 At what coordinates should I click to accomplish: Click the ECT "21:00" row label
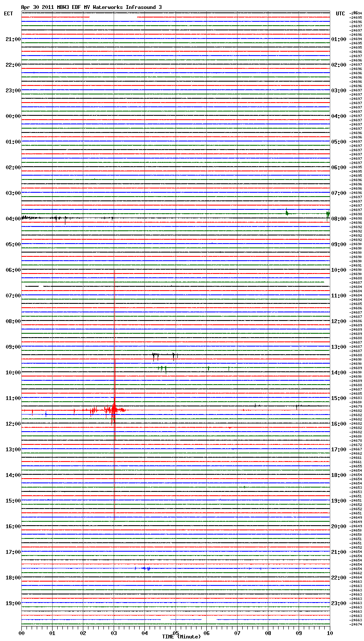13,39
